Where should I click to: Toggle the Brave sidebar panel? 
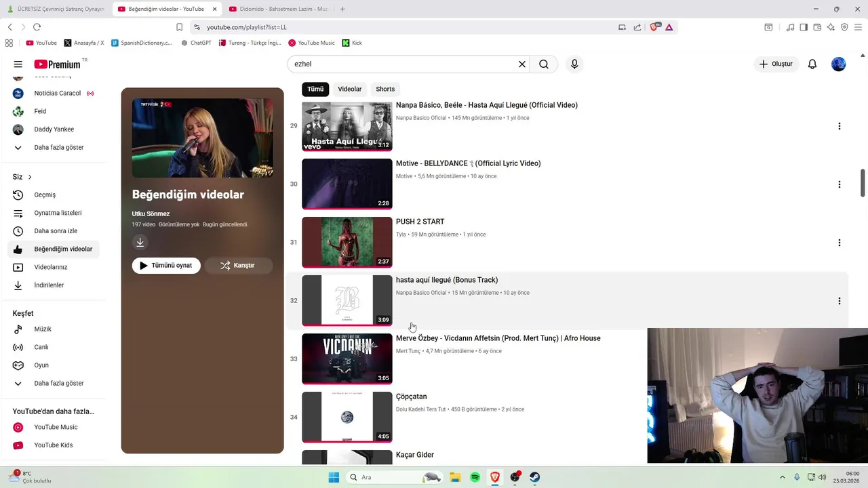click(804, 27)
